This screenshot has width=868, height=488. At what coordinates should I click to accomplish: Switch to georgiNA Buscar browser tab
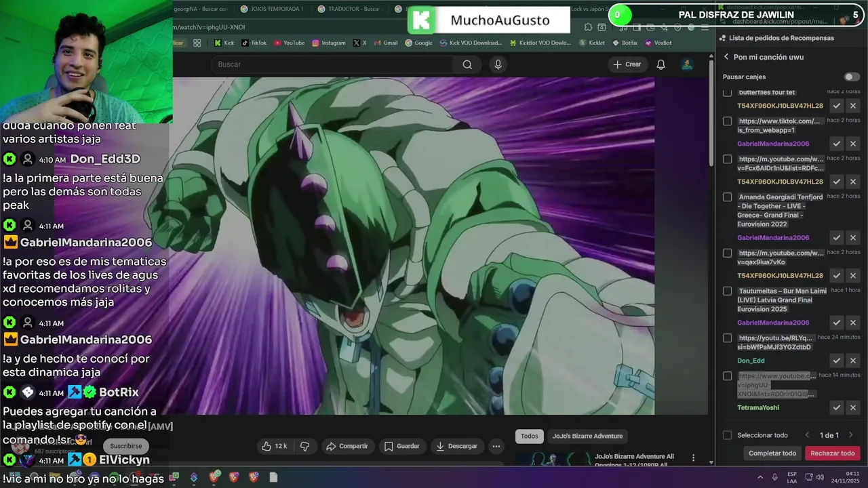click(x=200, y=9)
